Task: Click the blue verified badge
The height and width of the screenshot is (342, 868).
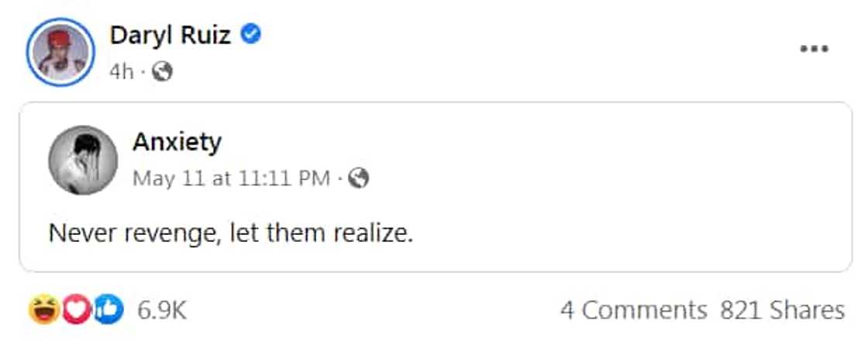Action: (252, 34)
